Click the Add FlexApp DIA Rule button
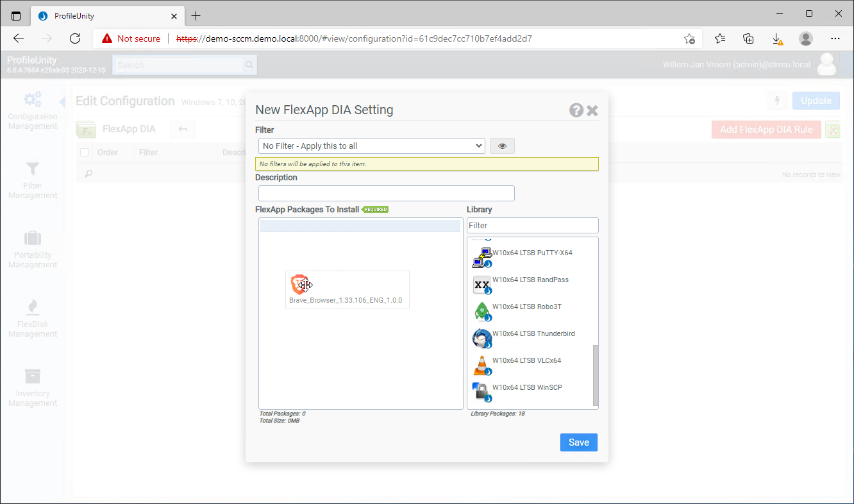 click(x=766, y=130)
